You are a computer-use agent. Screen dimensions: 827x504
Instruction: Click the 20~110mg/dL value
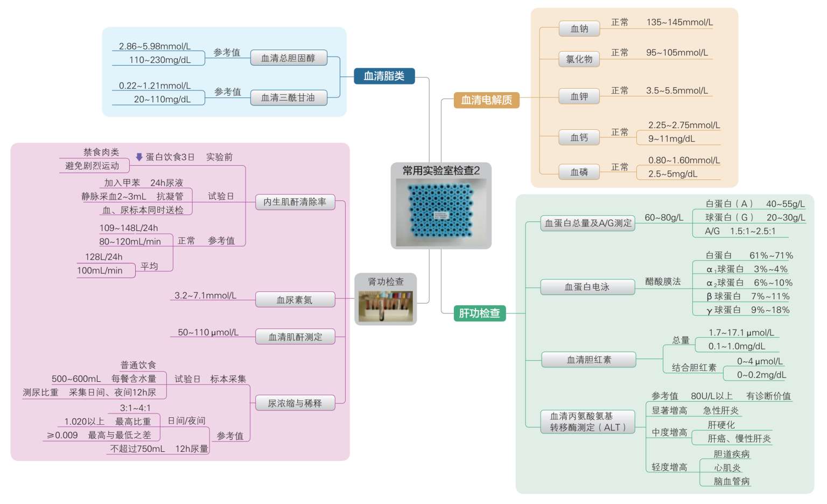pos(162,99)
